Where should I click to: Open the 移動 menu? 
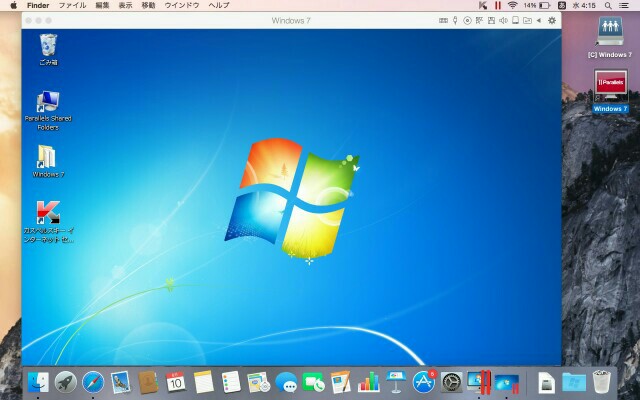(x=148, y=5)
